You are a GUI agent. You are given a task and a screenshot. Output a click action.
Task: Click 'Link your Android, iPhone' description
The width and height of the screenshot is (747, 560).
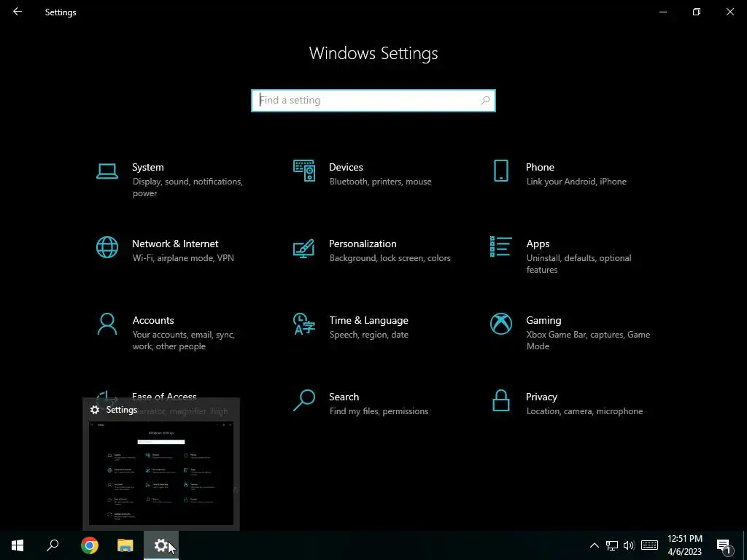coord(576,182)
